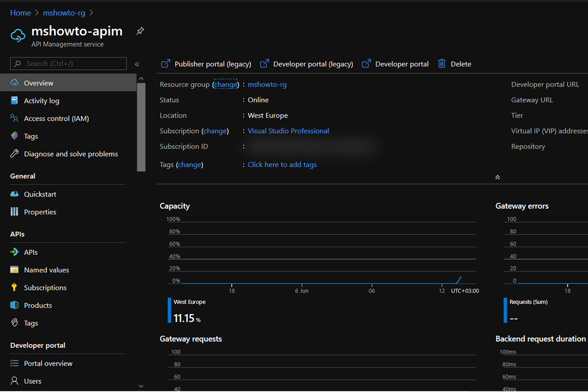Click the Requests (Sum) legend label

tap(528, 302)
